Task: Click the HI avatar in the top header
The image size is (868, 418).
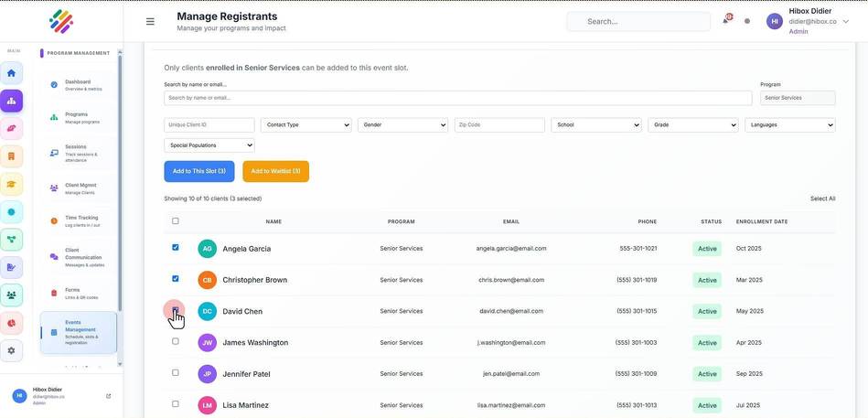Action: pos(775,21)
